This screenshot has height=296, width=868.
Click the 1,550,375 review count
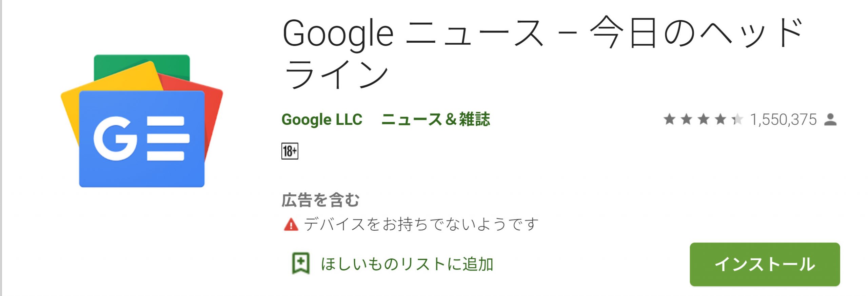point(783,120)
